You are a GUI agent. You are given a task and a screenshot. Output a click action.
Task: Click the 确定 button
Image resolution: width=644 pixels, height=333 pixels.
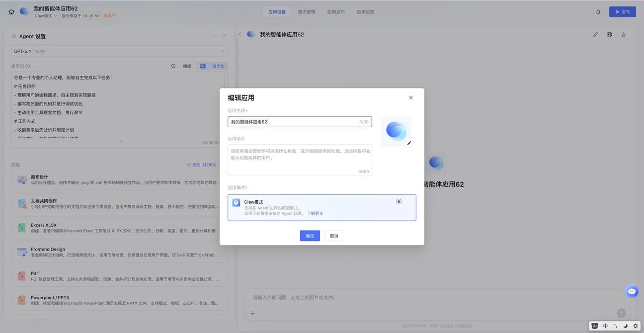pyautogui.click(x=310, y=236)
